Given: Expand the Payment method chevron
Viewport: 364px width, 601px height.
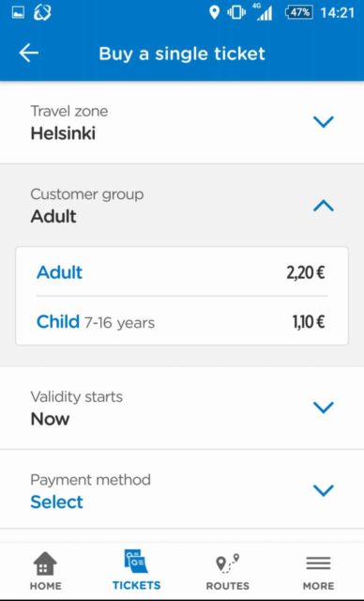Looking at the screenshot, I should [324, 490].
